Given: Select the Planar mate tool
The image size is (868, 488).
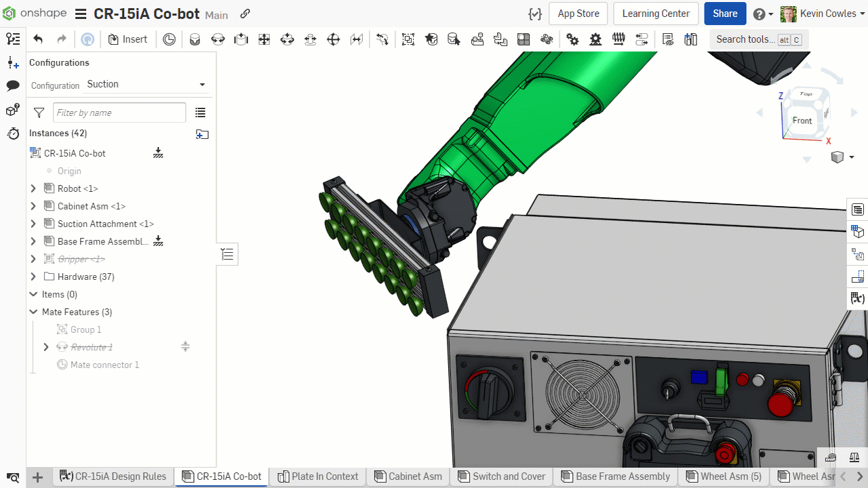Looking at the screenshot, I should [x=264, y=39].
